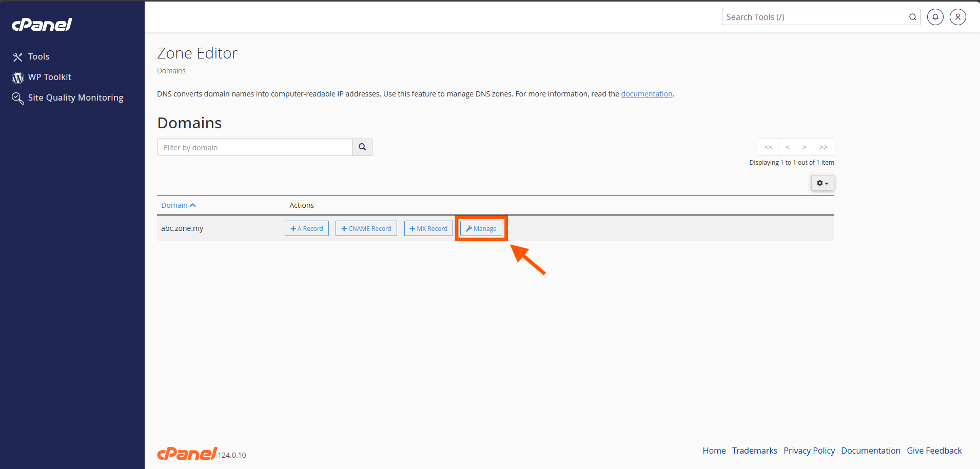Click the Search Tools magnifier icon
The height and width of the screenshot is (469, 980).
pyautogui.click(x=912, y=17)
